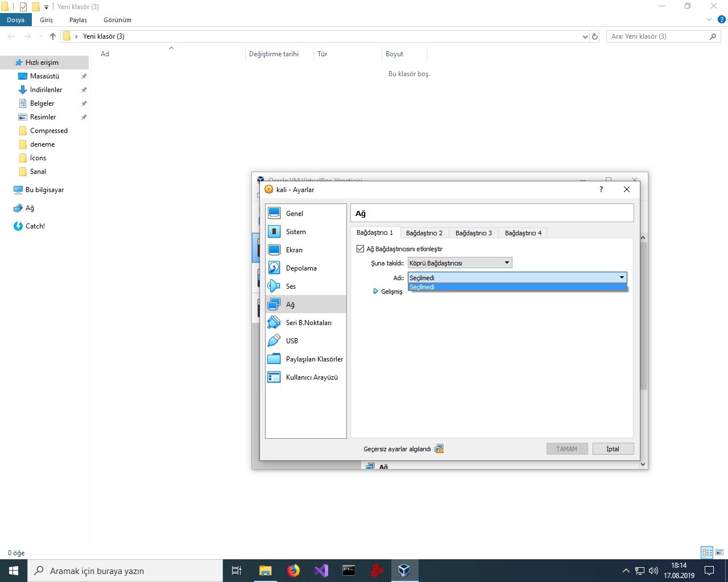The image size is (728, 582).
Task: Sort by Değiştirme tarihi column header
Action: (279, 54)
